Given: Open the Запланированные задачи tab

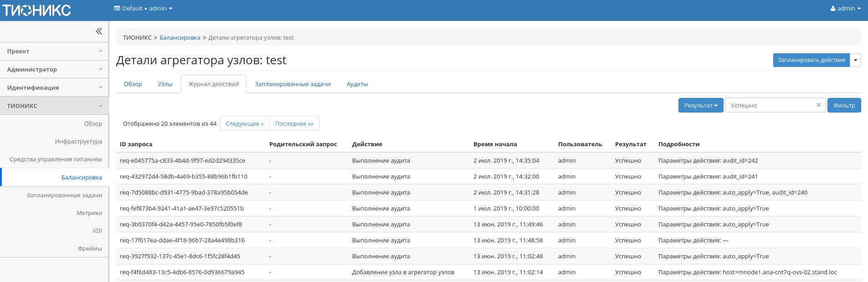Looking at the screenshot, I should click(x=293, y=84).
